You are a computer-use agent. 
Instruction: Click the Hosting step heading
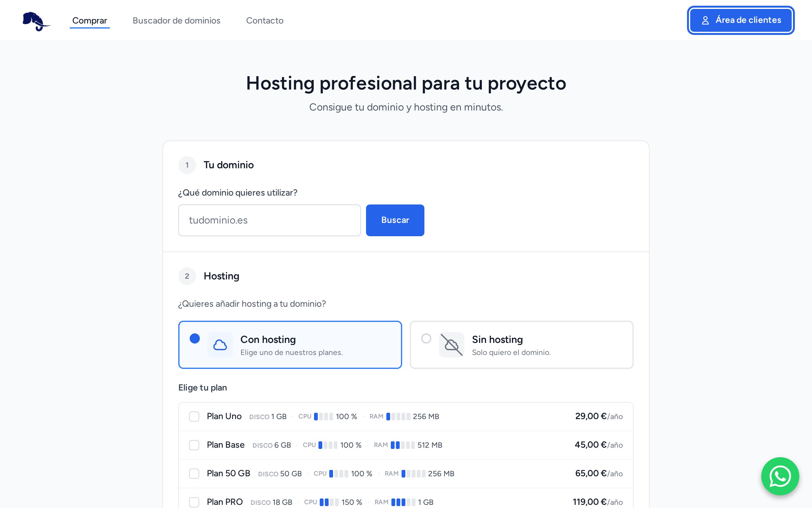tap(221, 276)
